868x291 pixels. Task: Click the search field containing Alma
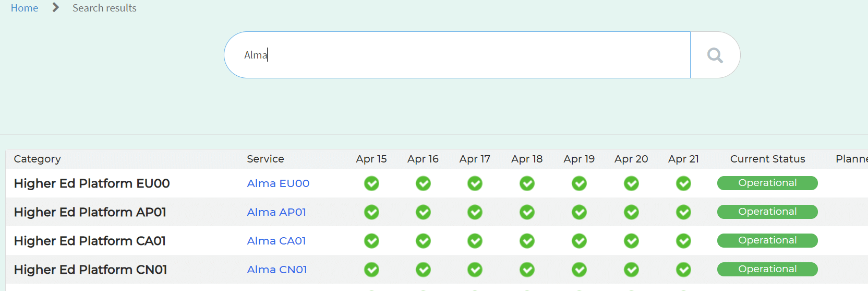click(x=457, y=55)
